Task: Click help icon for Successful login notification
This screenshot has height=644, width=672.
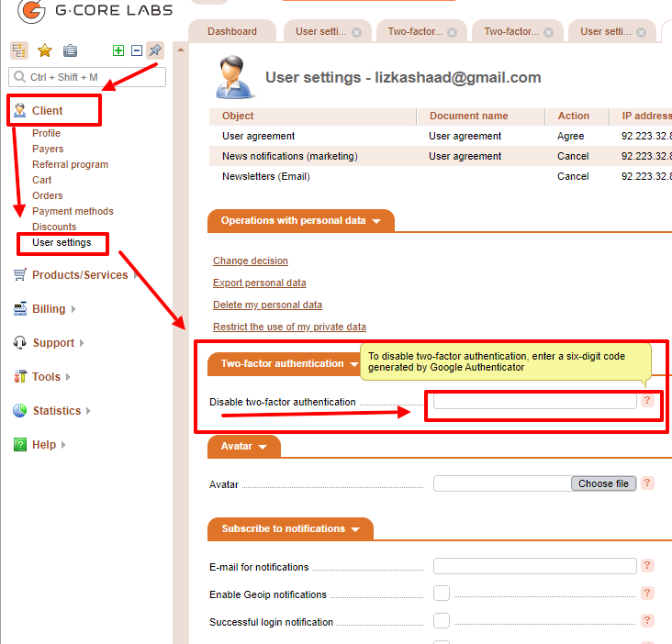Action: coord(647,620)
